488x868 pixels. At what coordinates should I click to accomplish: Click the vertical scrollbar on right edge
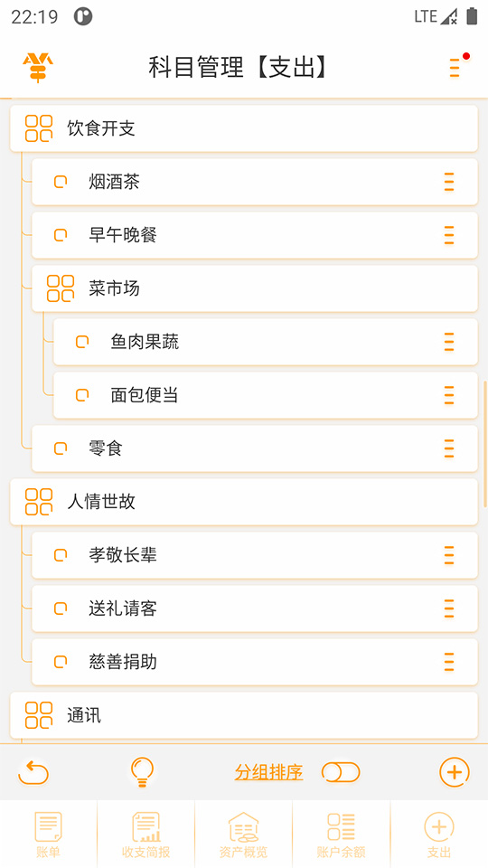pyautogui.click(x=485, y=444)
